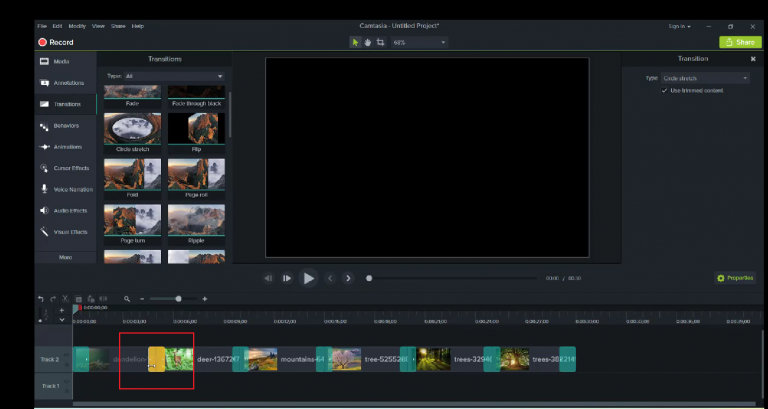
Task: Click previous frame step-back button
Action: pos(268,278)
